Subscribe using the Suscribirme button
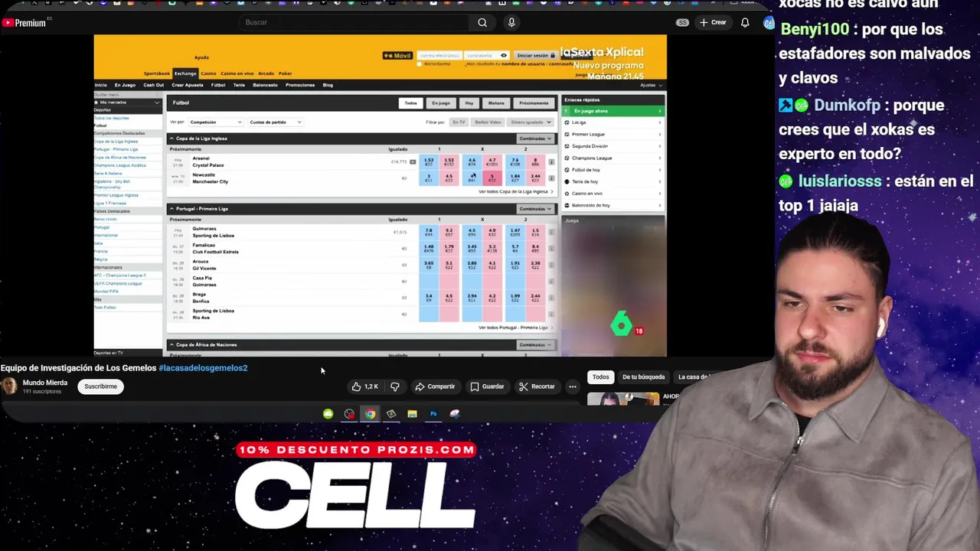The image size is (980, 551). tap(100, 386)
